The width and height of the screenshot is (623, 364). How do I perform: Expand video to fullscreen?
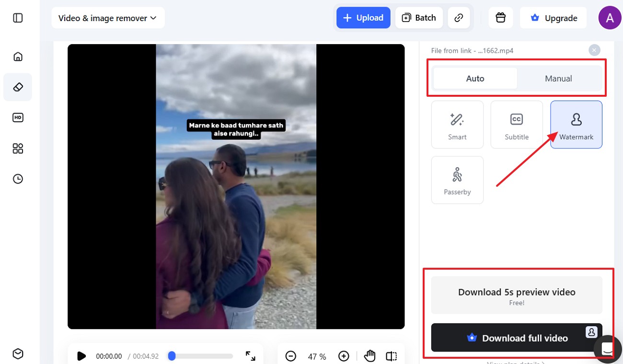250,356
